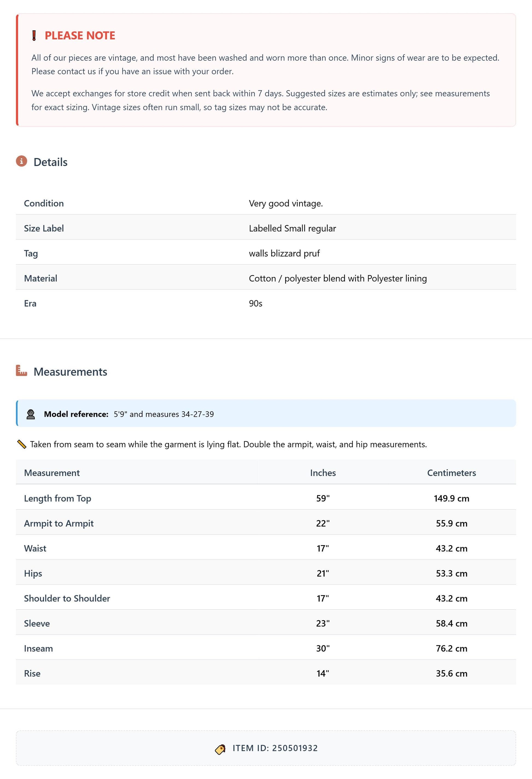Click the Details info circle icon
This screenshot has height=779, width=532.
point(21,161)
